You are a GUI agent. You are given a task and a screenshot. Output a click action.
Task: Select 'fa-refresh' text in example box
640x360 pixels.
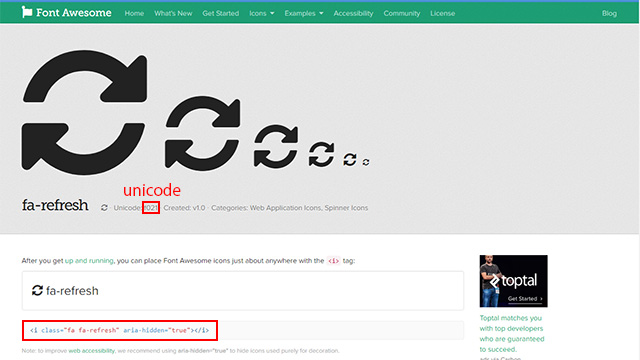click(72, 291)
